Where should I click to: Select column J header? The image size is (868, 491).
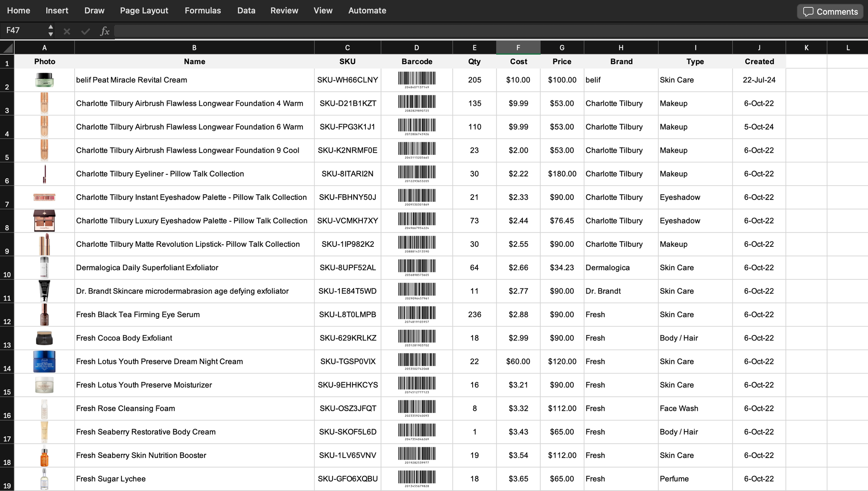click(x=759, y=48)
